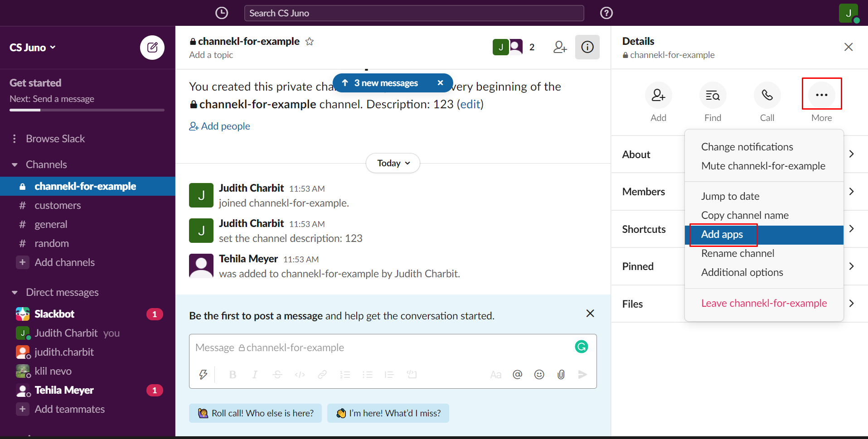The width and height of the screenshot is (868, 439).
Task: Start a call with the Call icon
Action: (x=767, y=95)
